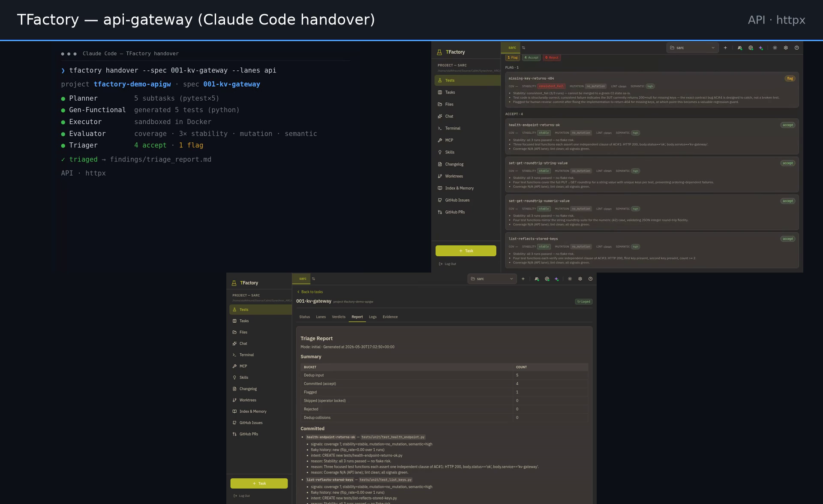Open Terminal in the verdicts window sidebar
Screen dimensions: 823x504
coord(467,129)
